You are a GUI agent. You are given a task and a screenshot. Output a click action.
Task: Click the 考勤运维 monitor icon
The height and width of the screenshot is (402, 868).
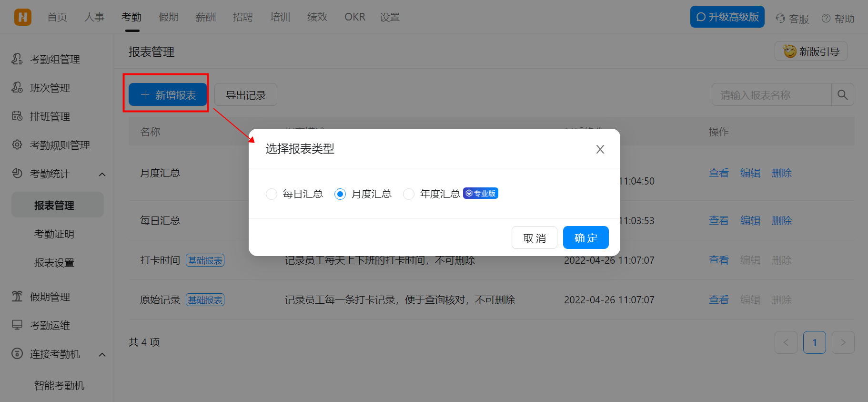click(17, 325)
